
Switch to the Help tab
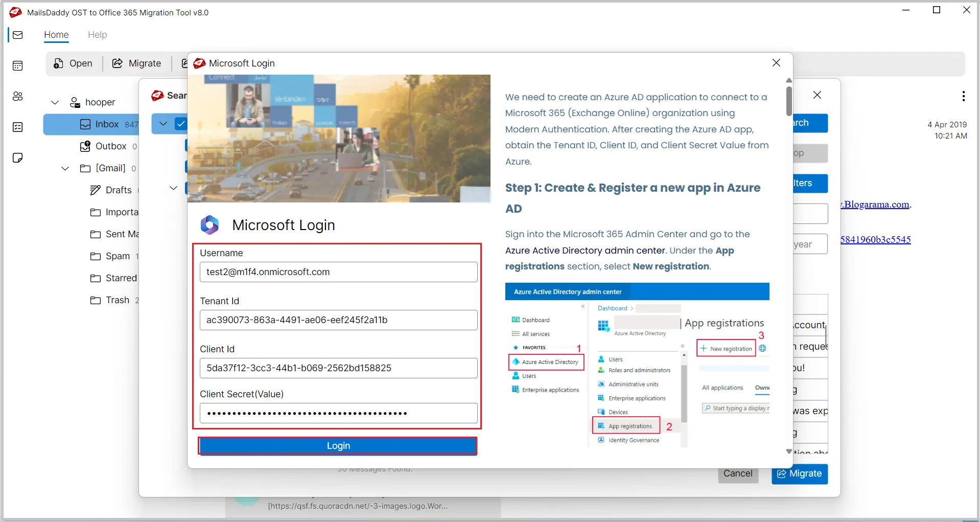coord(97,35)
